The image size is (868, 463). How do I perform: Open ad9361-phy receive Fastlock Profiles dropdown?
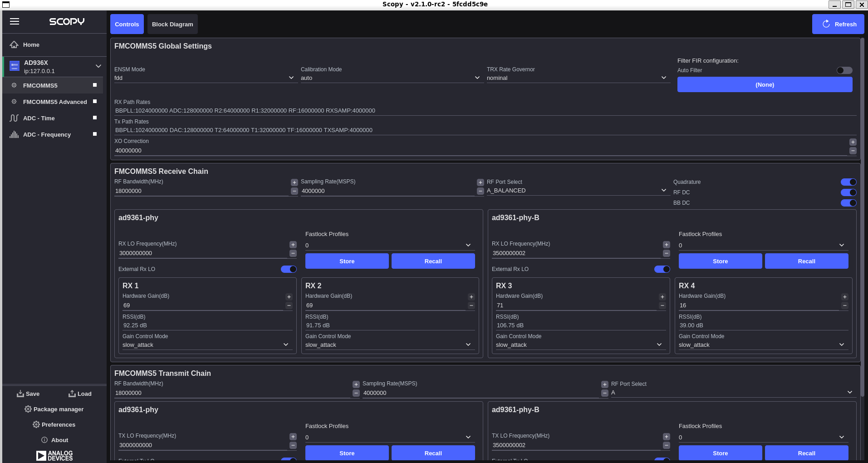coord(390,246)
